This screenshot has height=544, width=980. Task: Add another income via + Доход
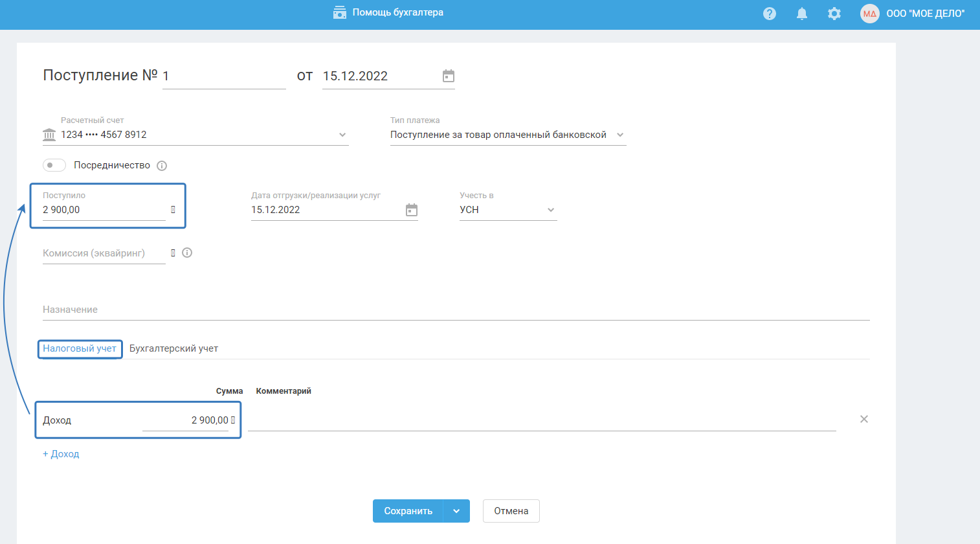(61, 454)
